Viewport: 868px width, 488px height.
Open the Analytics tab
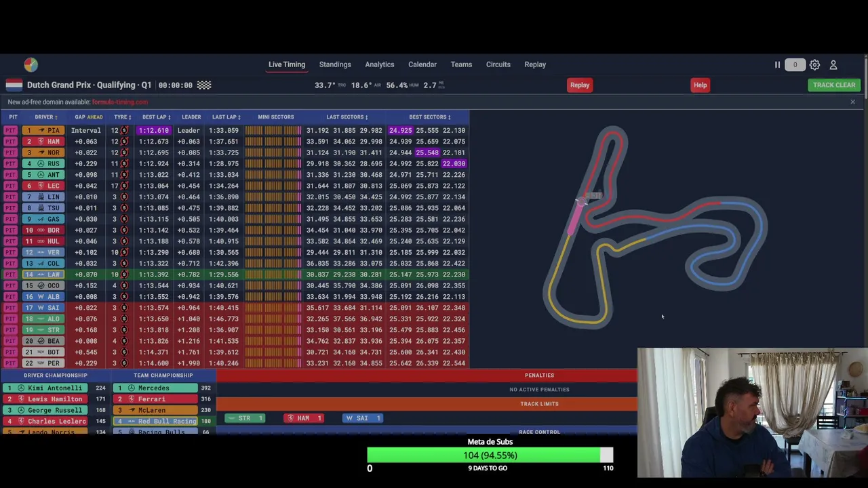[380, 64]
